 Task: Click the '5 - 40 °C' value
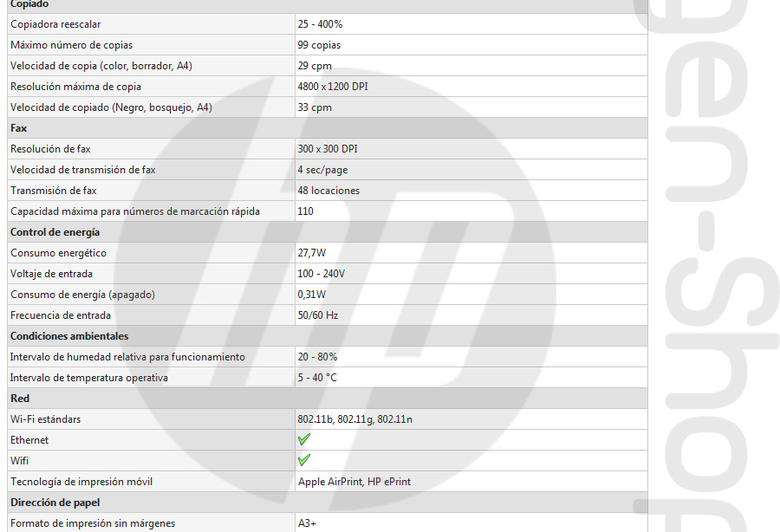pyautogui.click(x=317, y=378)
